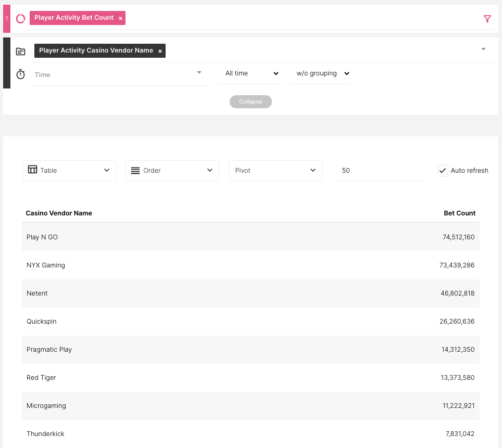Click the row limit field showing 50

tap(379, 171)
